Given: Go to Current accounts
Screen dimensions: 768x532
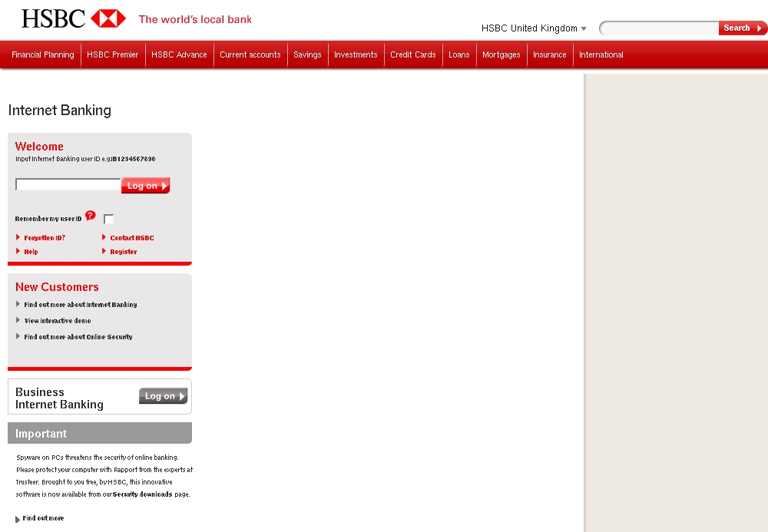Looking at the screenshot, I should coord(250,55).
